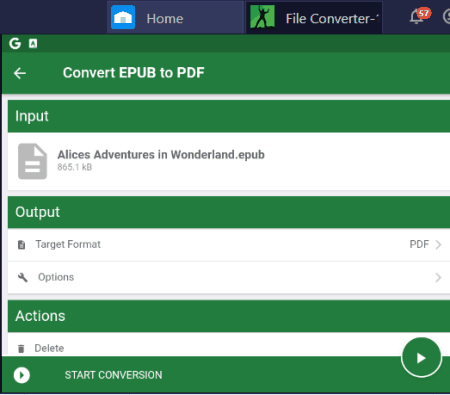Expand Target Format chevron next to PDF

[438, 245]
